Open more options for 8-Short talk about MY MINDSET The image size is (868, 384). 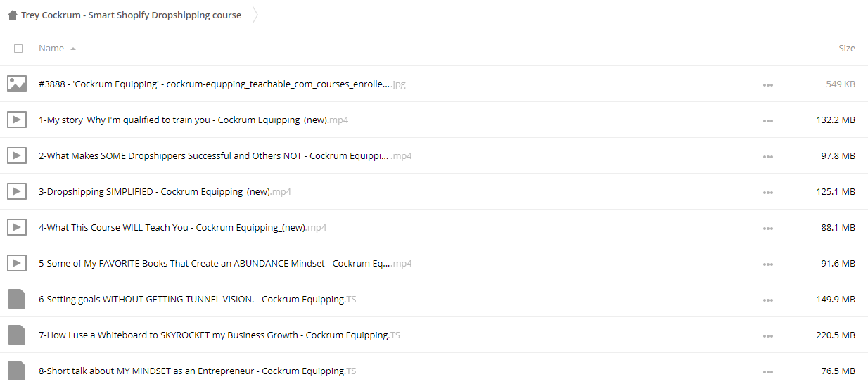pyautogui.click(x=767, y=372)
